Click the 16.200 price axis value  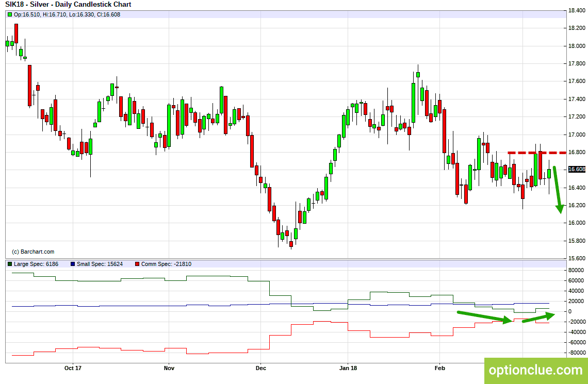click(577, 205)
